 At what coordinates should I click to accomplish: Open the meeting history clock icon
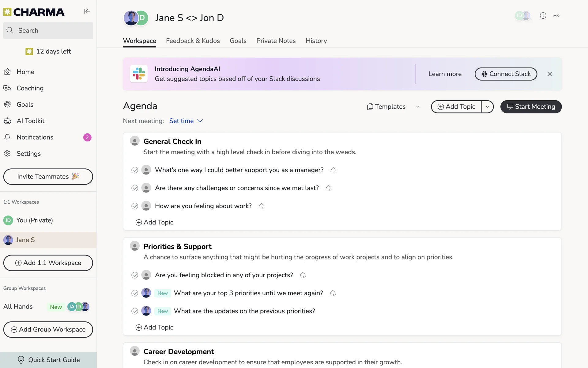(543, 16)
